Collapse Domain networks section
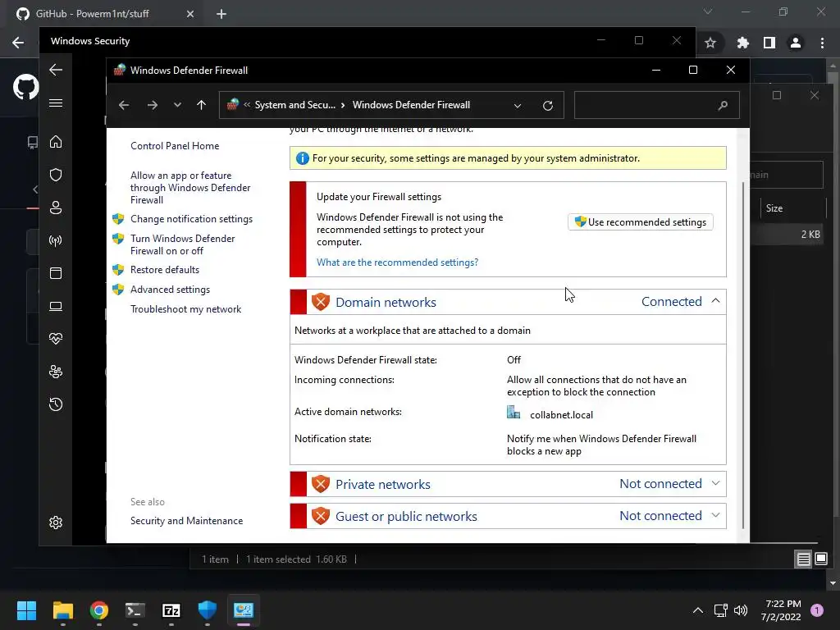 [715, 301]
